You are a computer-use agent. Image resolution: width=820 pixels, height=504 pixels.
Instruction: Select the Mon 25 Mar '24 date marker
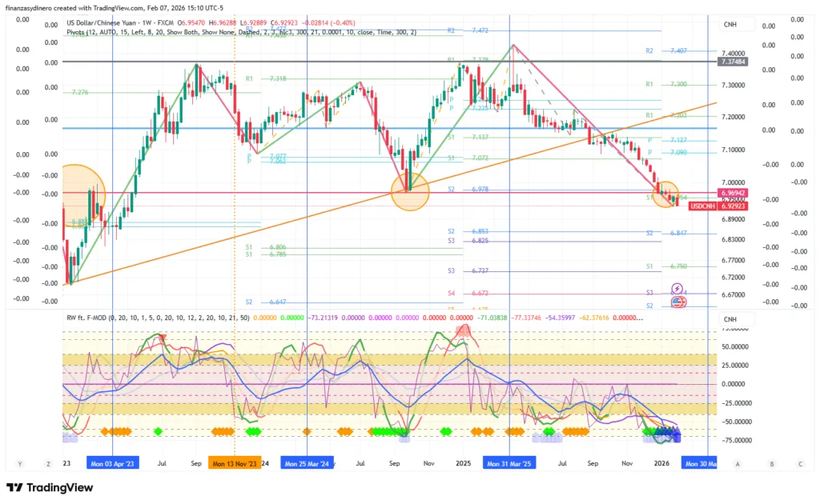(308, 463)
